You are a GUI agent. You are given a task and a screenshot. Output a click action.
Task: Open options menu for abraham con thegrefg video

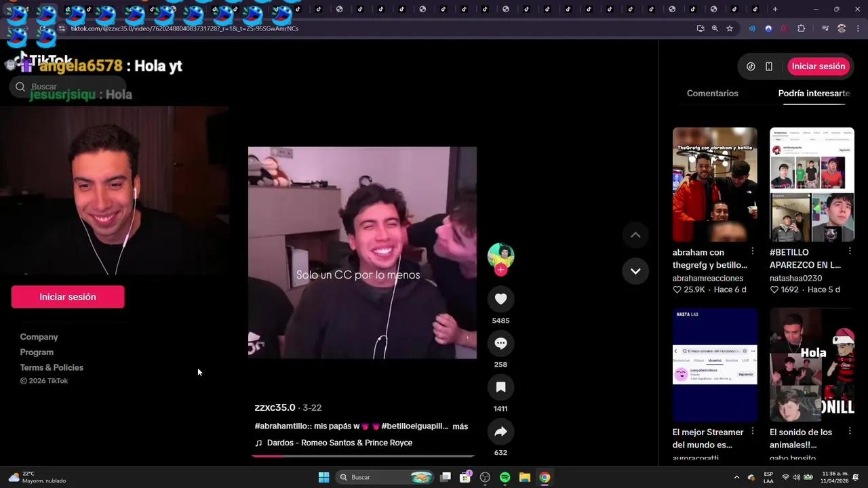(x=753, y=252)
